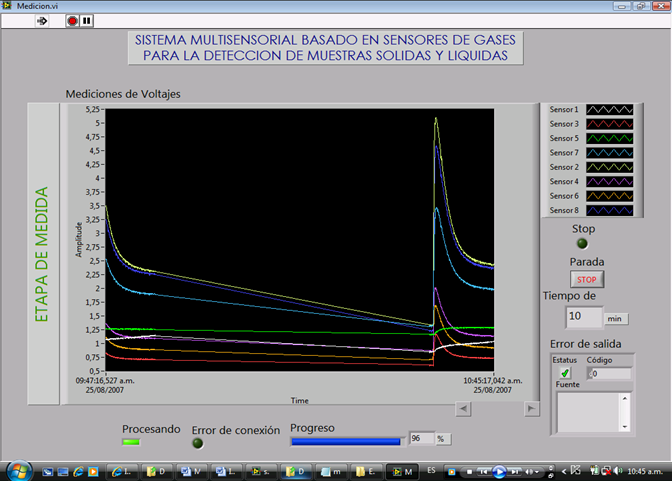Viewport: 672px width, 481px height.
Task: Pause the VI execution
Action: pyautogui.click(x=87, y=20)
